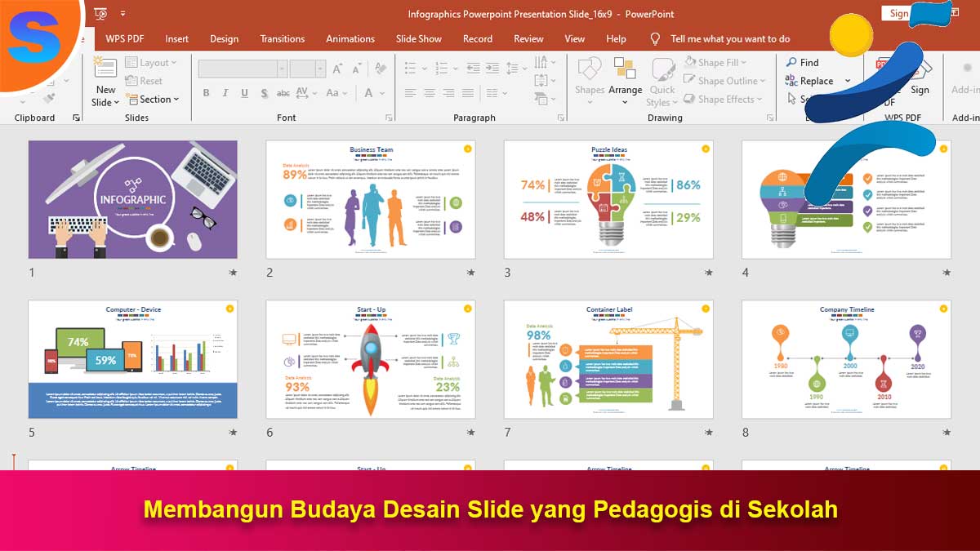The height and width of the screenshot is (551, 980).
Task: Open the Review tab
Action: point(528,38)
